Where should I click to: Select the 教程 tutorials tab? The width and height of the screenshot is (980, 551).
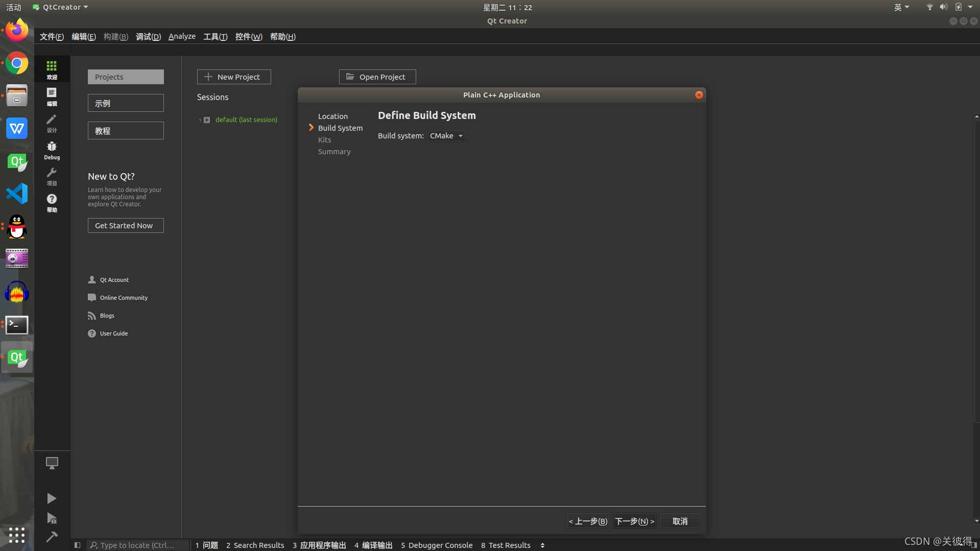126,131
